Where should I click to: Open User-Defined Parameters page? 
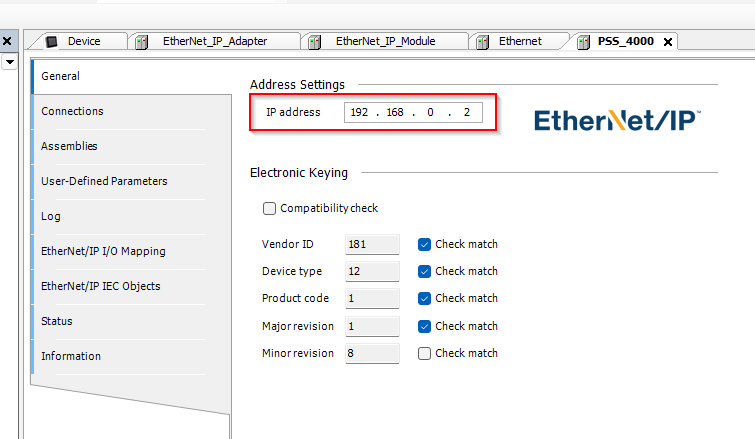pyautogui.click(x=131, y=181)
